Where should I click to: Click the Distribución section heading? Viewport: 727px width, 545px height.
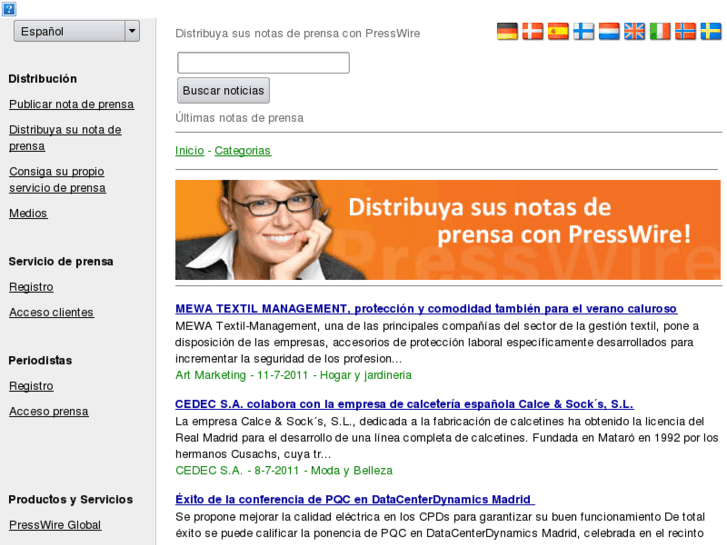pyautogui.click(x=43, y=79)
